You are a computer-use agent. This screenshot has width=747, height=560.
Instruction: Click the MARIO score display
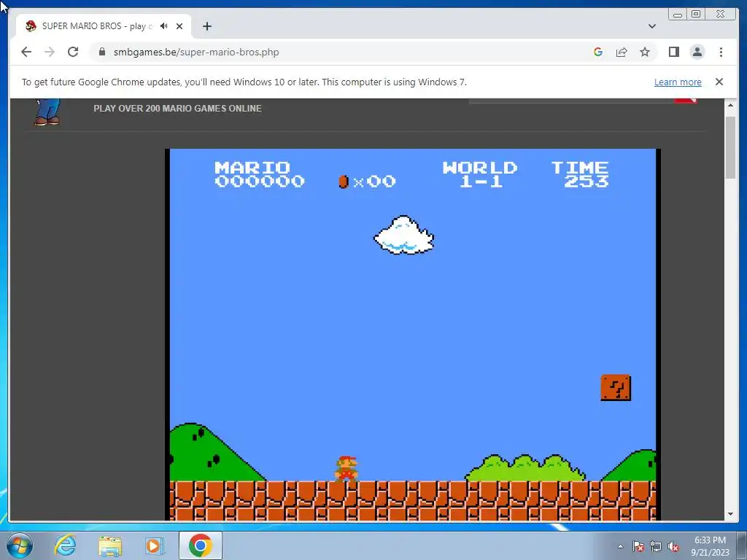(259, 174)
